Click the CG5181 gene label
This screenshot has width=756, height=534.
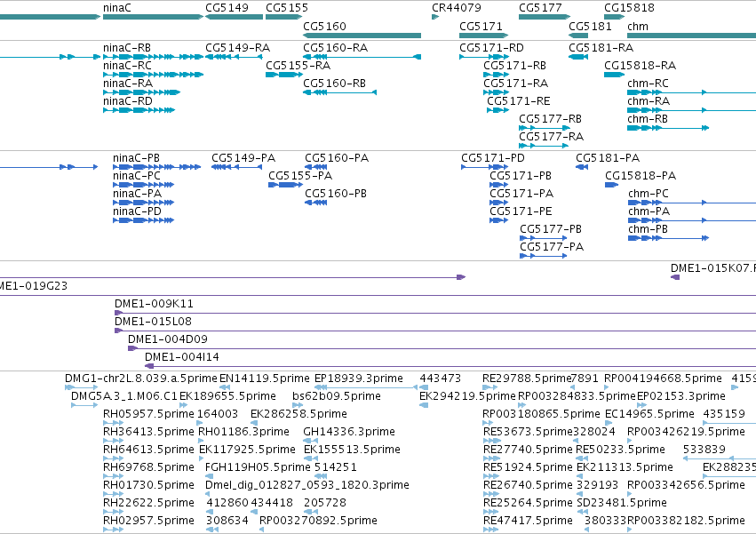click(x=590, y=26)
